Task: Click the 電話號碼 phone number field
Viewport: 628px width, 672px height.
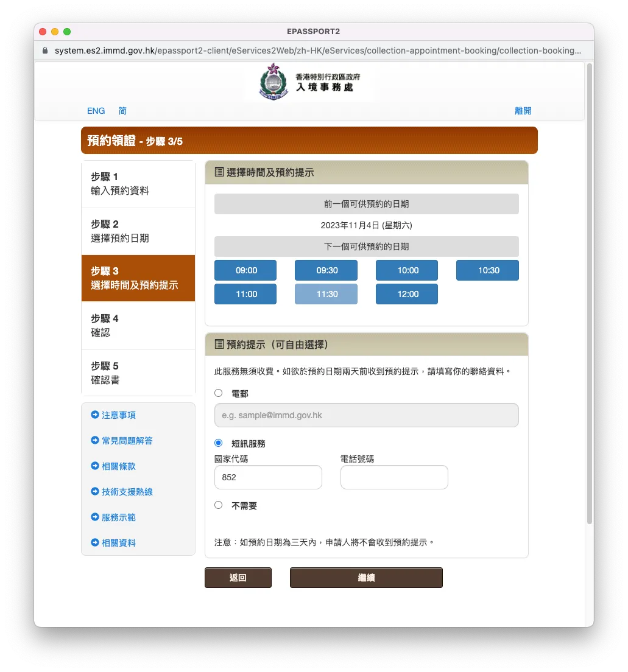Action: 394,477
